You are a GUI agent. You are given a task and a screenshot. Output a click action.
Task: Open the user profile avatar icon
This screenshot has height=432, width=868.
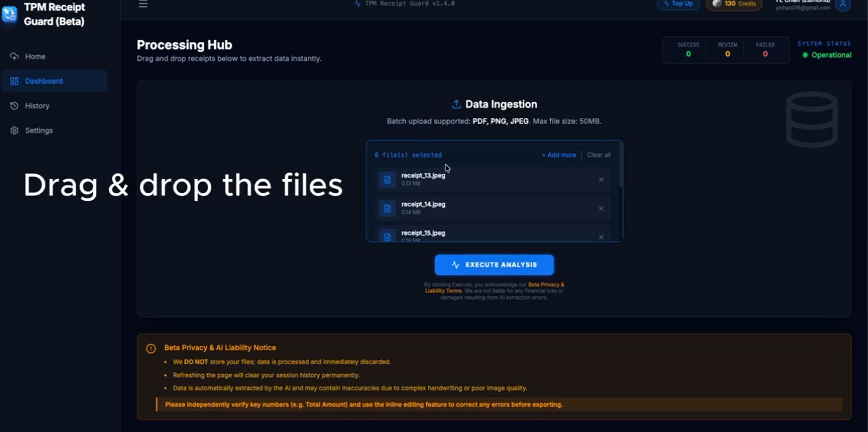pos(842,5)
